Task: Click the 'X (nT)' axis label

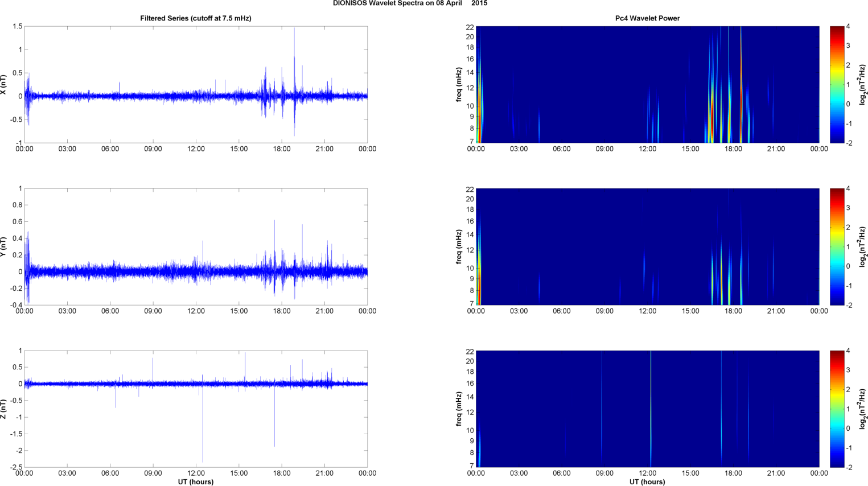Action: (x=3, y=84)
